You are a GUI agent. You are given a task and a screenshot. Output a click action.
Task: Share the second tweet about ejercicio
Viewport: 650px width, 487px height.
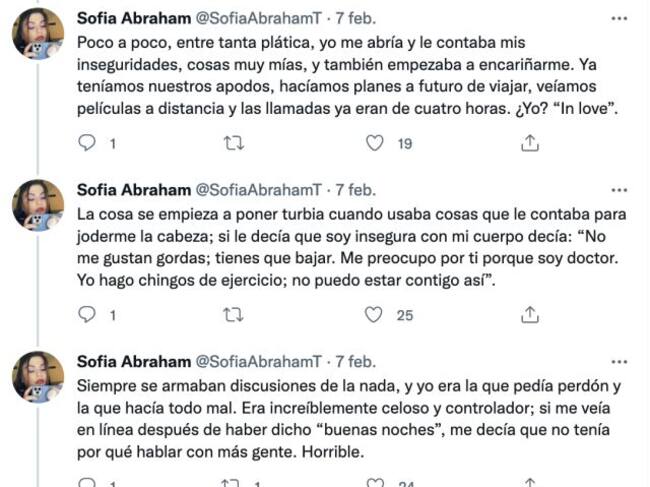530,316
